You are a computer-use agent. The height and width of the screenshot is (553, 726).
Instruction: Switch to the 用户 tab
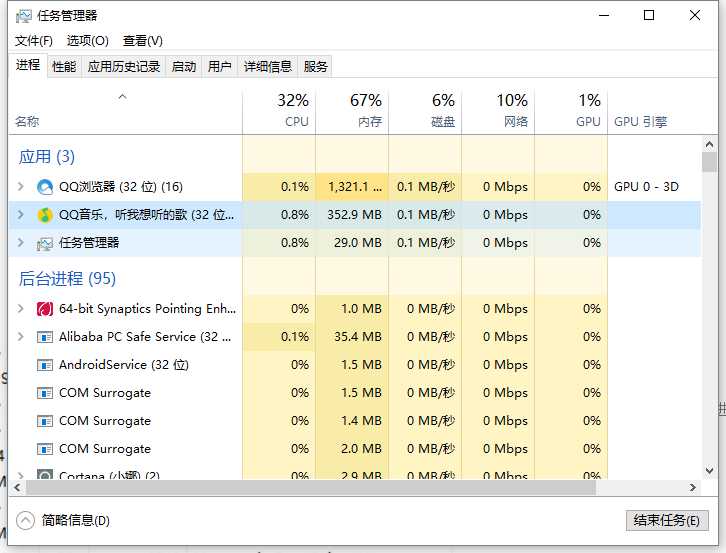click(219, 67)
